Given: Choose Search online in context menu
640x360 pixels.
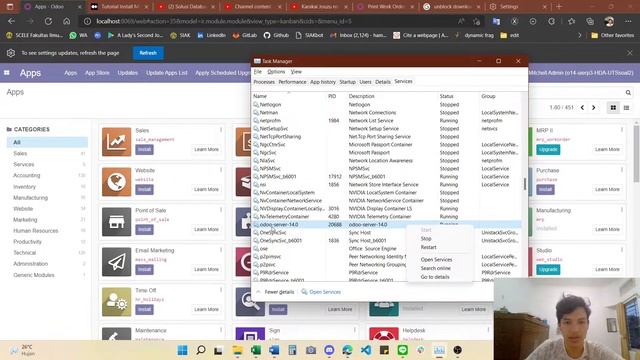Looking at the screenshot, I should click(436, 268).
